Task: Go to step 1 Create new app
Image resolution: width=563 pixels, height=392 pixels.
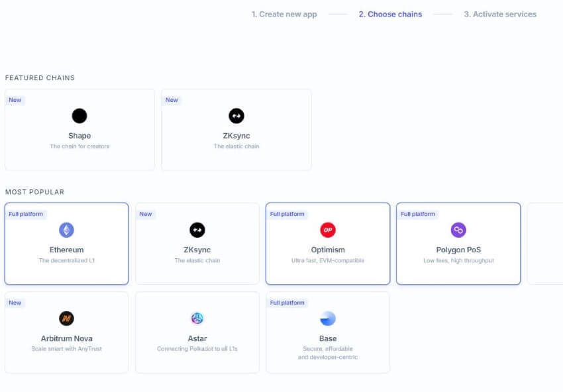Action: pos(285,14)
